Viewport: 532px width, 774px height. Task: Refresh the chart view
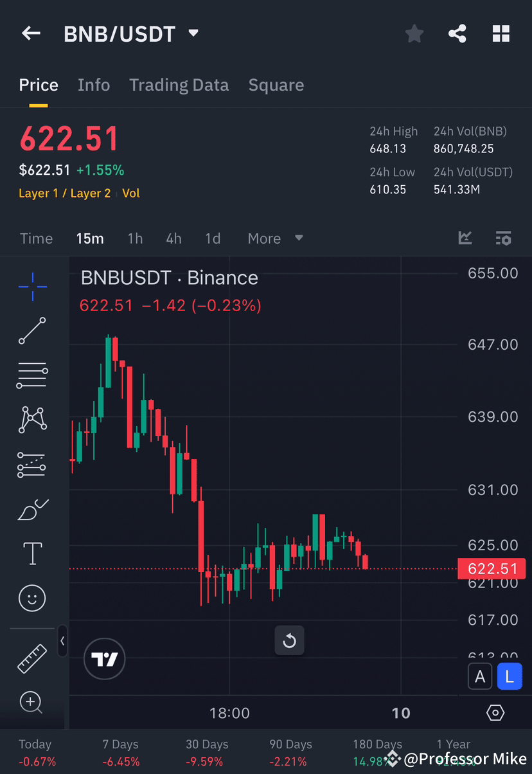(x=289, y=640)
